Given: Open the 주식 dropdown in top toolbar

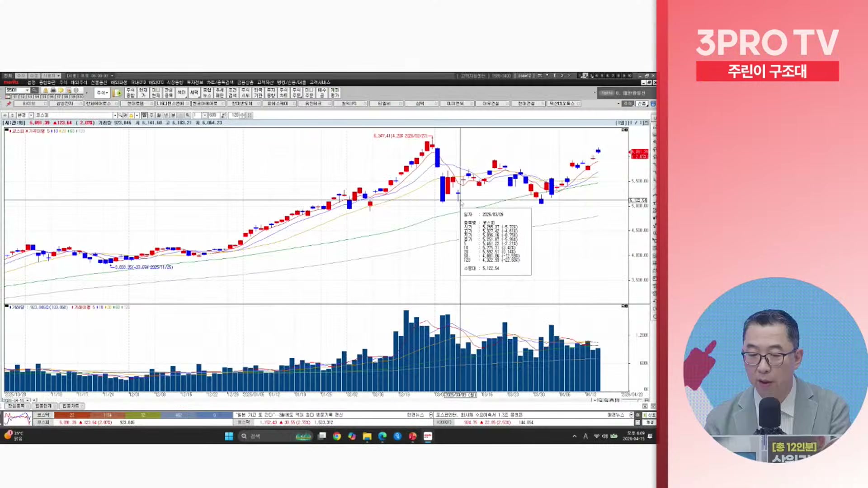Looking at the screenshot, I should point(102,93).
